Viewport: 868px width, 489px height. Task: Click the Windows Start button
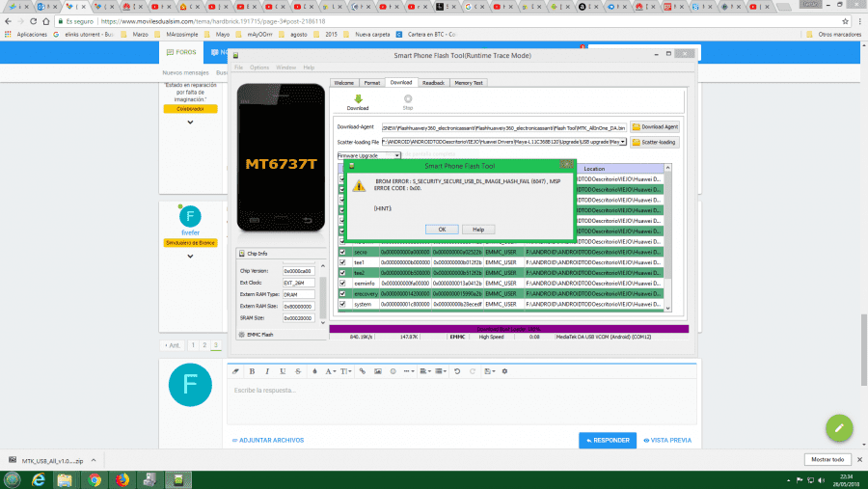13,479
